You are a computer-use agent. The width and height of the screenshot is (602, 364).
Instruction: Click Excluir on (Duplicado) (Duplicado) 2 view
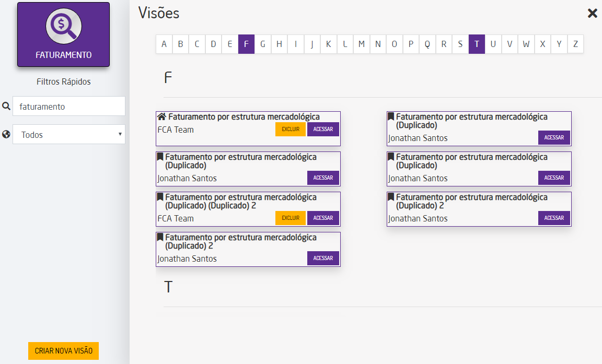pos(291,218)
